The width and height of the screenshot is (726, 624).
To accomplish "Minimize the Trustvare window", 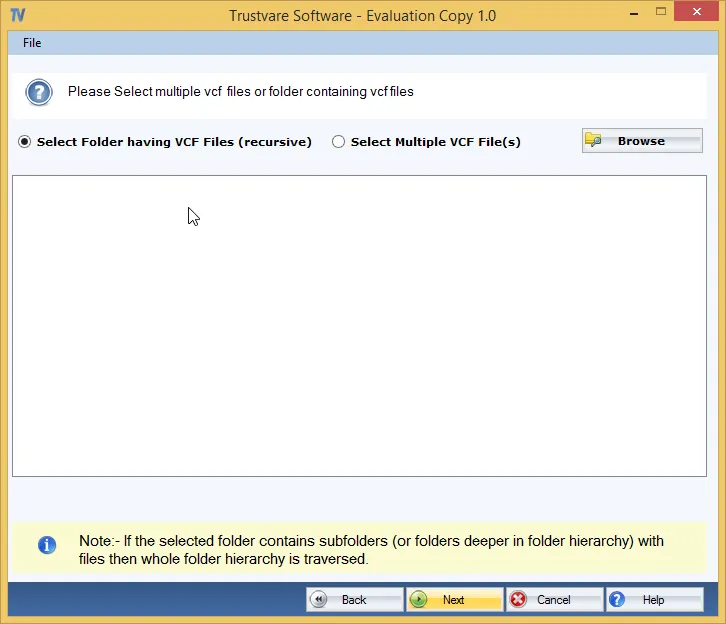I will (x=634, y=13).
